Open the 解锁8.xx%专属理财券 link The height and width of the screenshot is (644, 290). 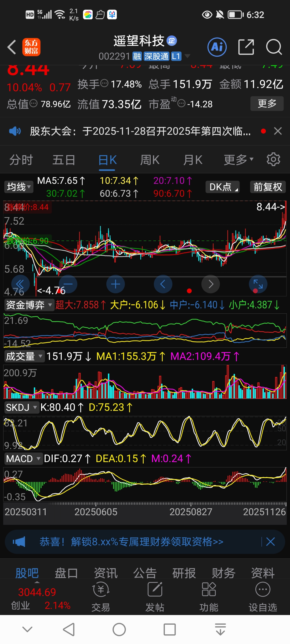coord(131,542)
